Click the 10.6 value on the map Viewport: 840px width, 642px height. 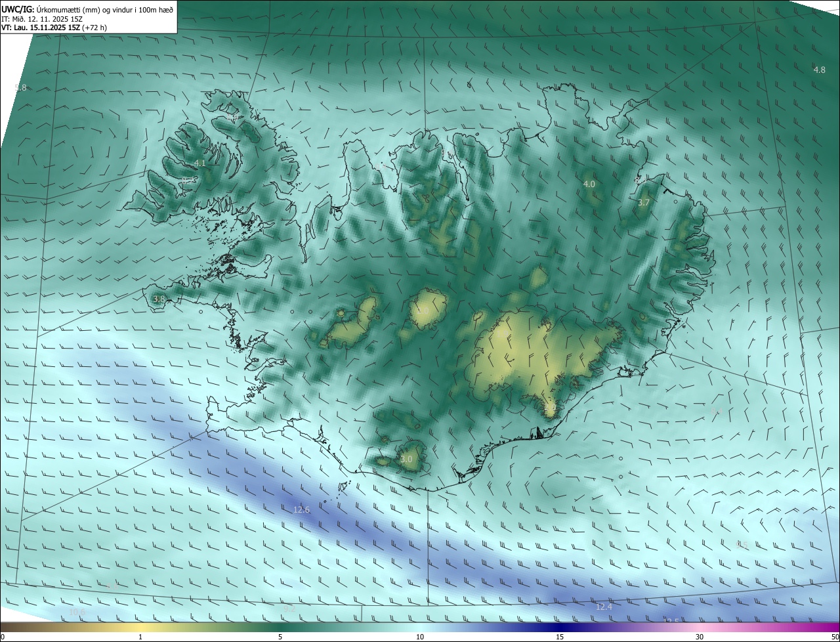pos(77,612)
